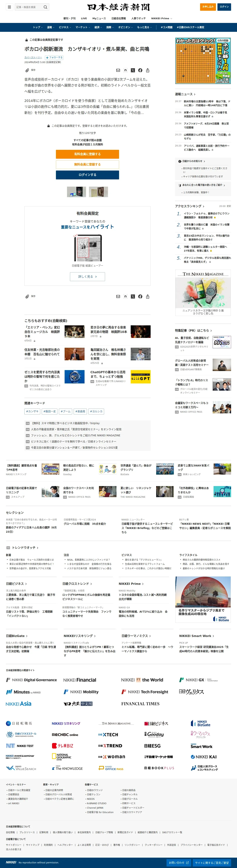Share on Facebook icon under the article date
The width and height of the screenshot is (237, 868).
(x=140, y=70)
